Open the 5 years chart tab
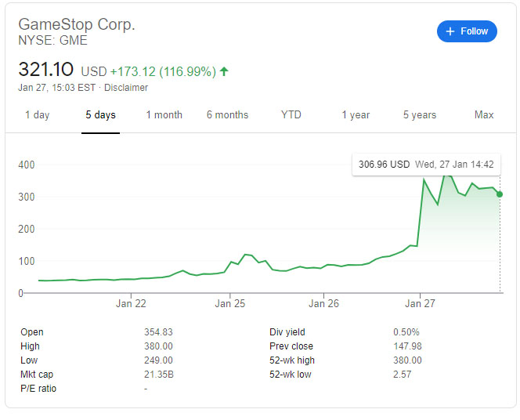Screen dimensions: 520x420 420,114
